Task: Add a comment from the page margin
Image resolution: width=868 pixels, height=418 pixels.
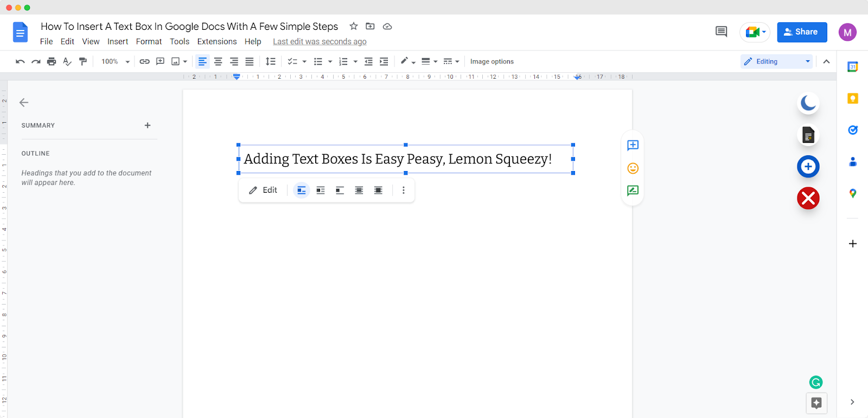Action: 633,145
